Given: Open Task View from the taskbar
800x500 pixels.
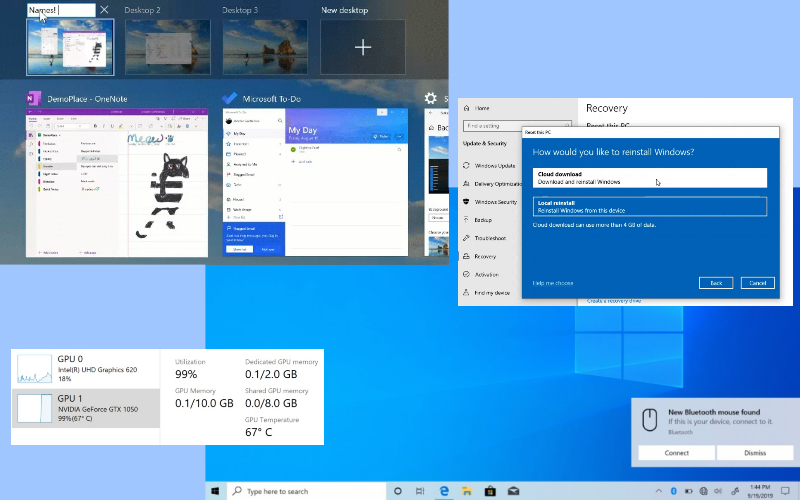Looking at the screenshot, I should pos(420,491).
